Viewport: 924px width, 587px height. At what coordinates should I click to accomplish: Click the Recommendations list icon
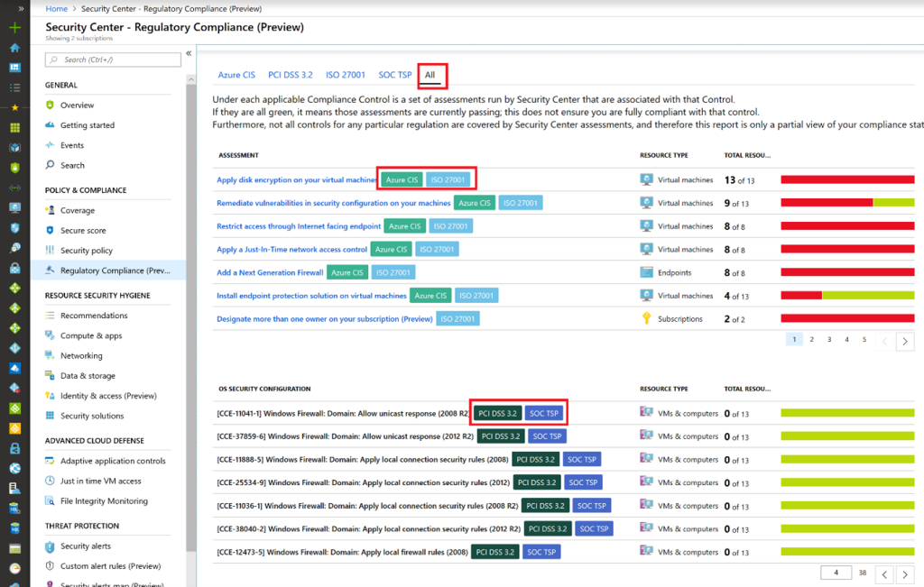(51, 316)
